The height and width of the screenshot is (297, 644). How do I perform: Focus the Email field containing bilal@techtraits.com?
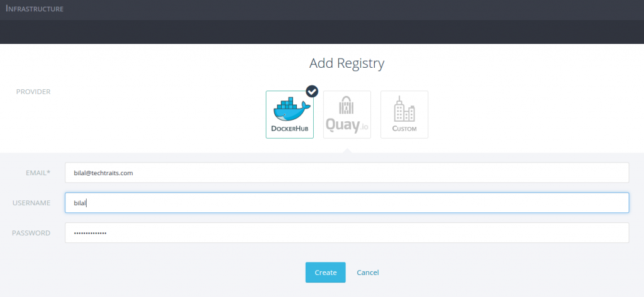(x=347, y=173)
